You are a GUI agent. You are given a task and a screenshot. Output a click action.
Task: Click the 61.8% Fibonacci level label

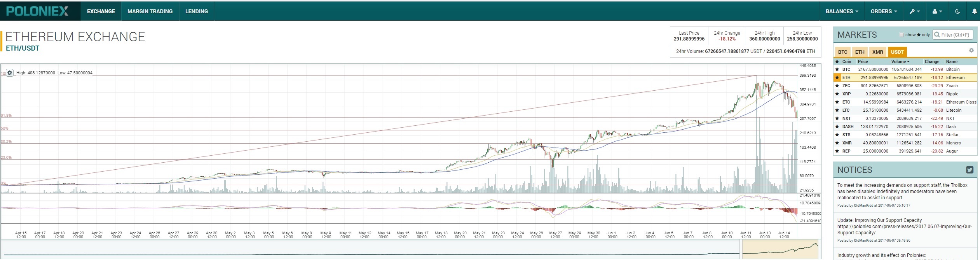6,116
